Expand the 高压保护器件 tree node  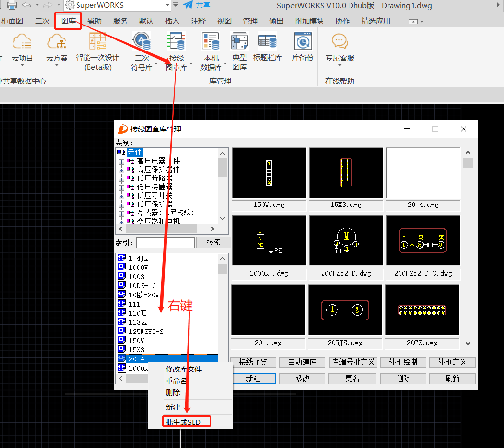click(121, 170)
